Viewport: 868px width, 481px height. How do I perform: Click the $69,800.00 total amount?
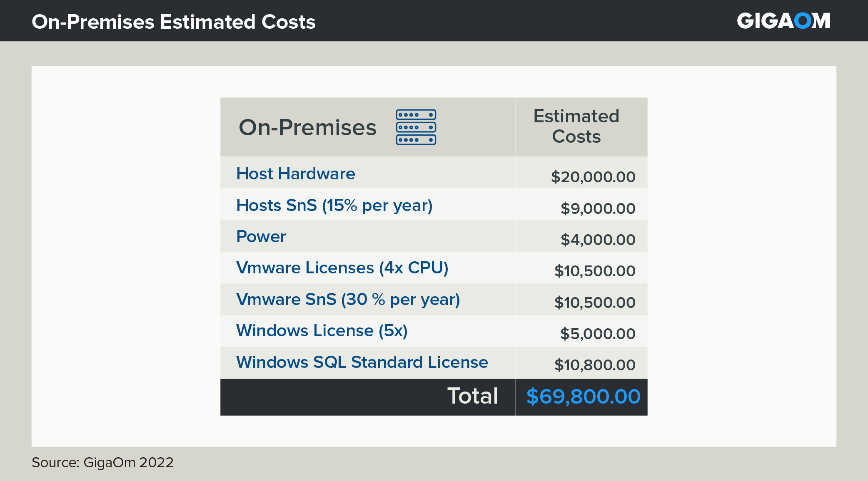pos(583,397)
